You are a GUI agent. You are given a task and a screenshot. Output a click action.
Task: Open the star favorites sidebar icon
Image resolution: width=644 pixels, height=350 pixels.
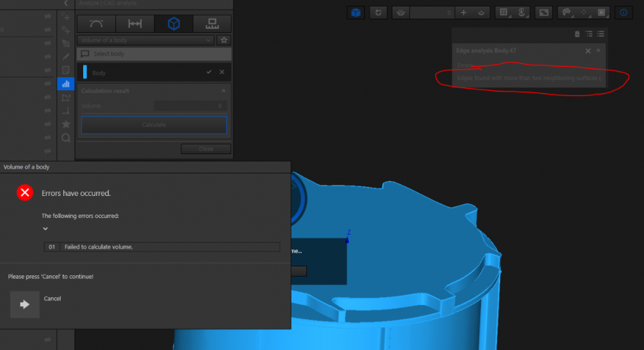click(x=66, y=124)
